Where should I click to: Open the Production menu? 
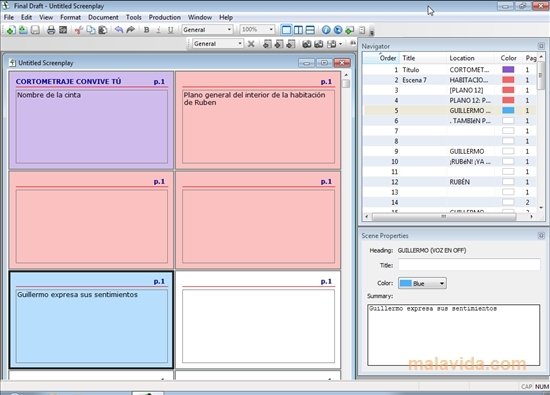pos(165,17)
